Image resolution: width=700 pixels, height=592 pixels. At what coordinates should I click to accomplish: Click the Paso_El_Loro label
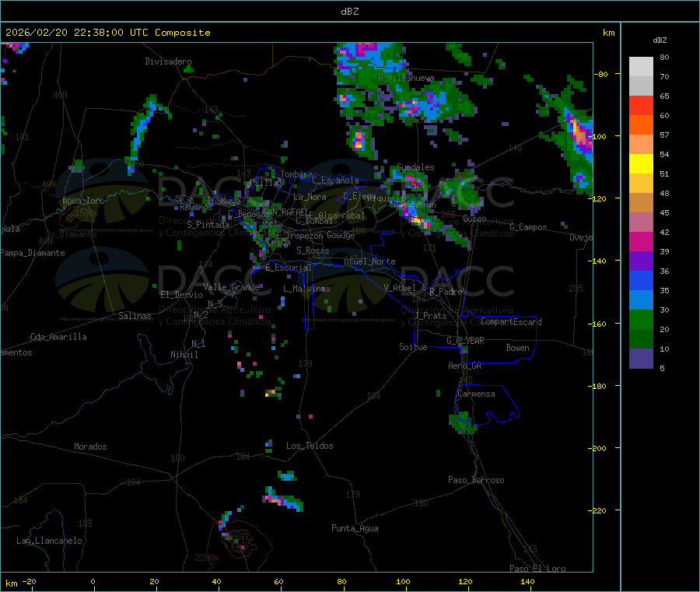click(x=537, y=569)
